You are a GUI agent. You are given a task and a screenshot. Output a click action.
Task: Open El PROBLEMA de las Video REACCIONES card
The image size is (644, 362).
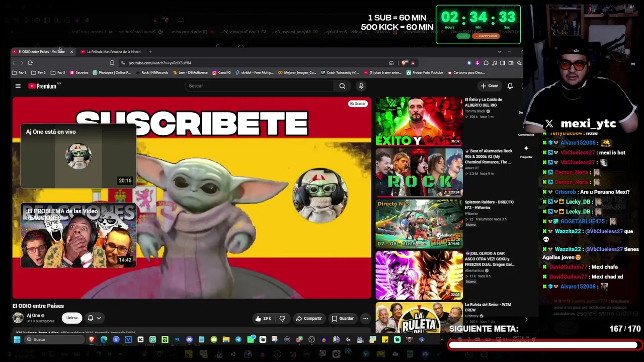coord(78,235)
